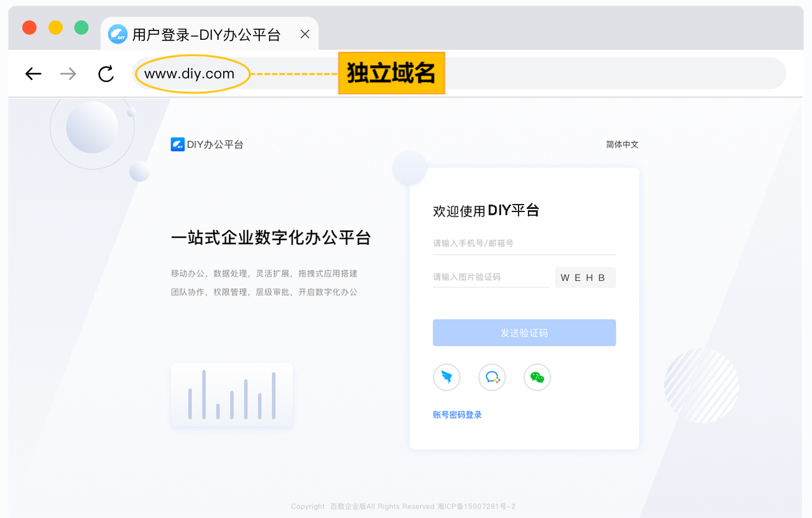
Task: Choose the WeCom (企业微信) login icon
Action: coord(492,377)
